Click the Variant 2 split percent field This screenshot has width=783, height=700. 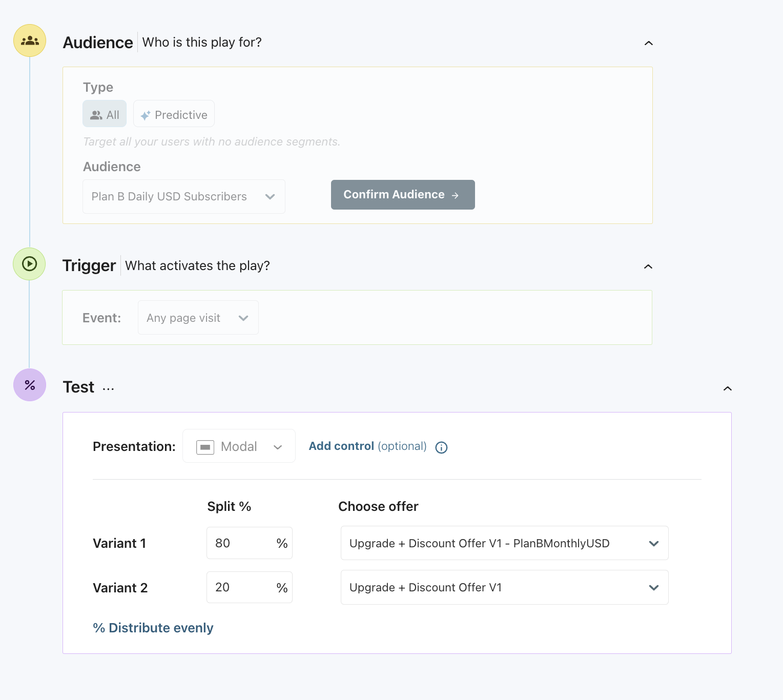pyautogui.click(x=250, y=587)
